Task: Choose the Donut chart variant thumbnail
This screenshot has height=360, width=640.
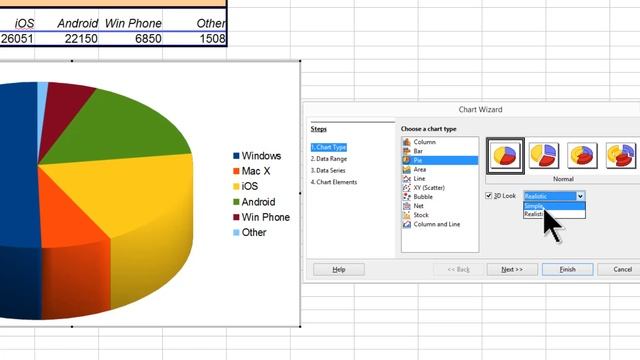Action: [582, 156]
